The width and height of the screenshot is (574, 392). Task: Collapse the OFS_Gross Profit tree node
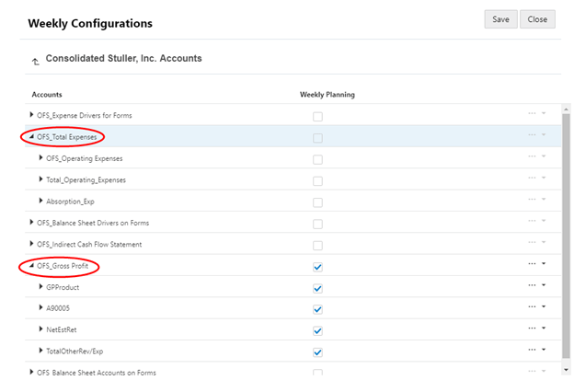[x=32, y=266]
